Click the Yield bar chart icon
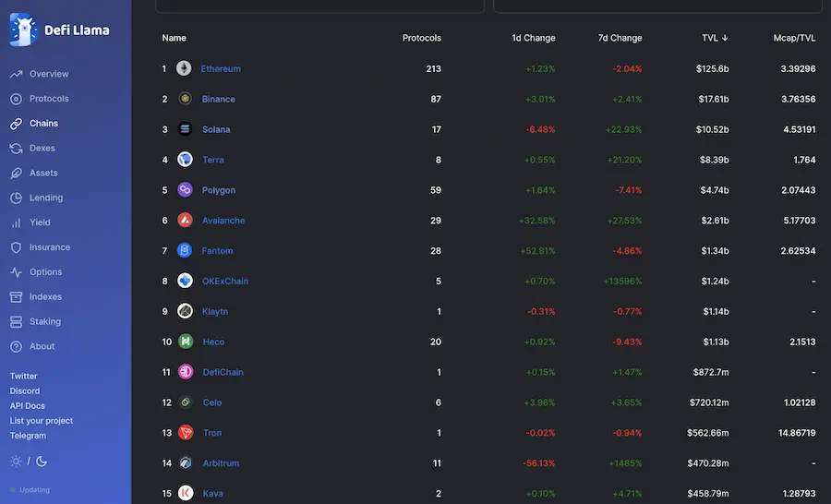Screen dimensions: 831x504 16,222
